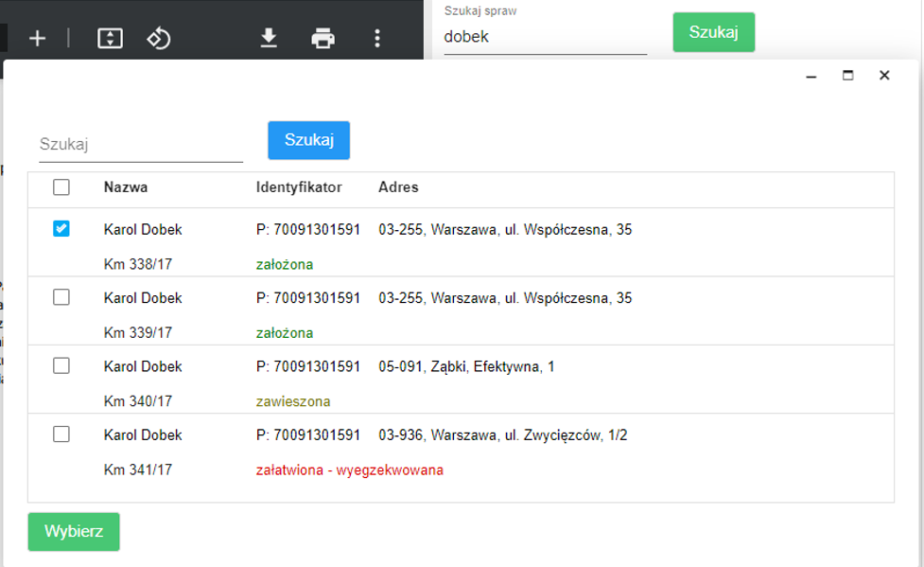Click Karol Dobek name in Km 339/17 row

click(143, 298)
